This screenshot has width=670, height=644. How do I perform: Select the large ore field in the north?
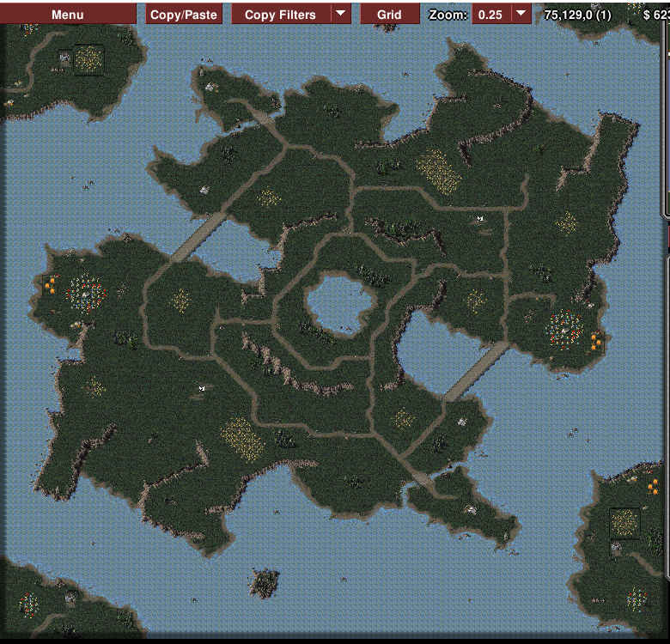coord(438,170)
